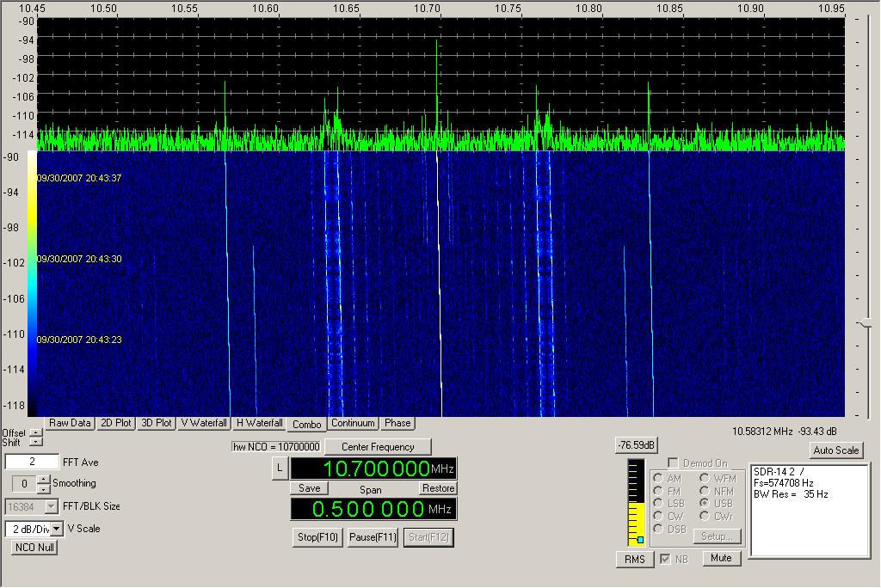Select the USB demodulation radio button
The height and width of the screenshot is (588, 881).
tap(704, 503)
